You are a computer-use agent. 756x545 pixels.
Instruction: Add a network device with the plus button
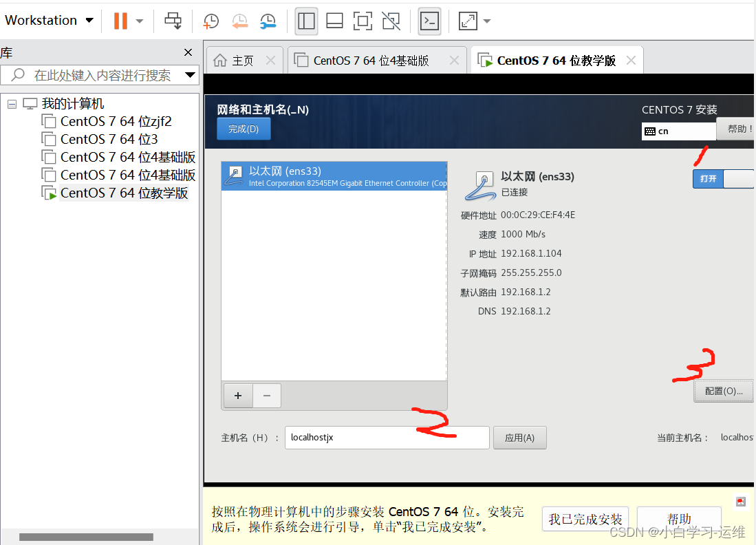[x=238, y=396]
